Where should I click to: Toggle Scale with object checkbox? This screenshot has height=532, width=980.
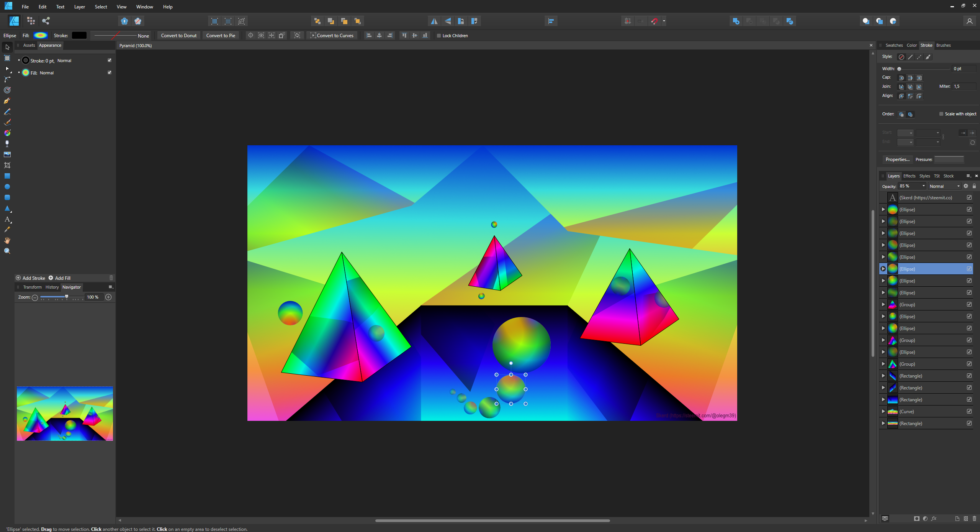click(941, 114)
